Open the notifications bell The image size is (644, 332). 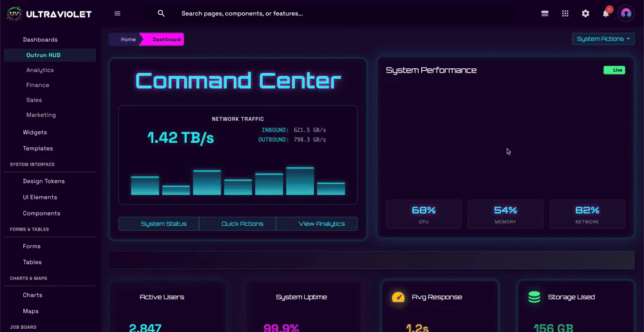[605, 14]
